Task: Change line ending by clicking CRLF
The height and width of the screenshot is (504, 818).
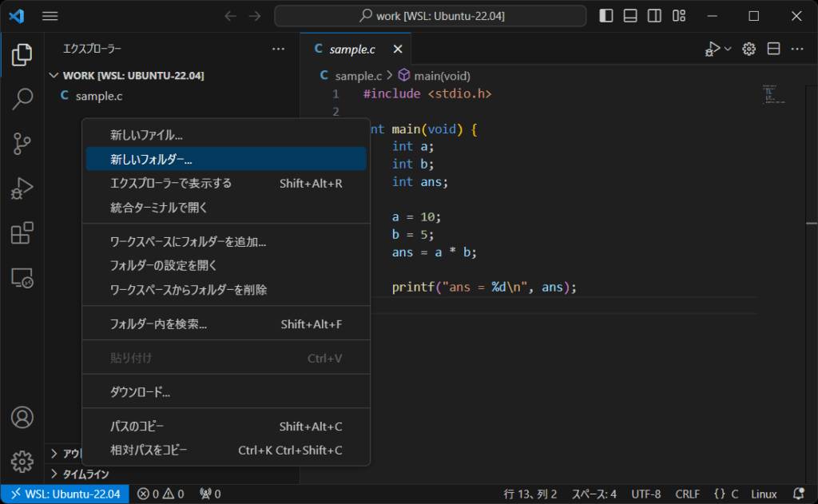Action: click(687, 494)
